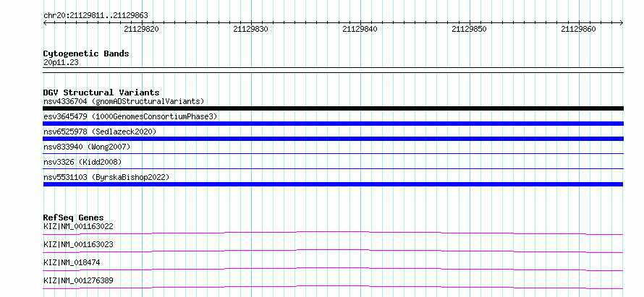Select the DGV Structural Variants track heading
Viewport: 644px width, 297px height.
click(101, 92)
